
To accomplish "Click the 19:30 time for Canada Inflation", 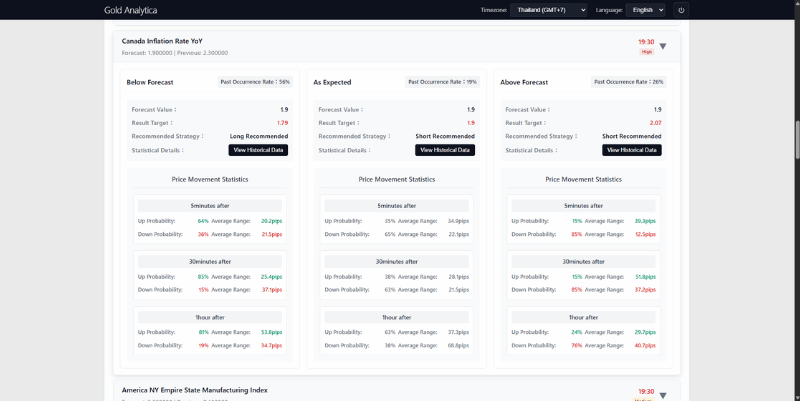I will (646, 42).
